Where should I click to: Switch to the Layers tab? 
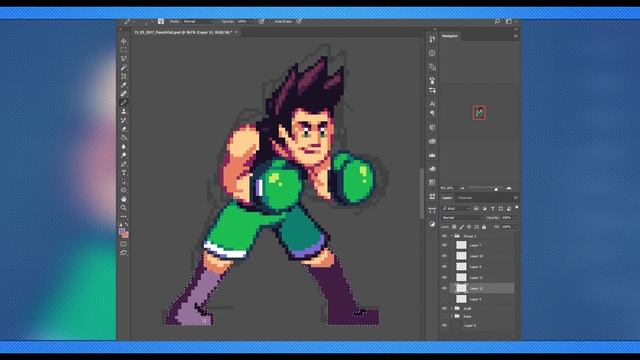click(447, 198)
